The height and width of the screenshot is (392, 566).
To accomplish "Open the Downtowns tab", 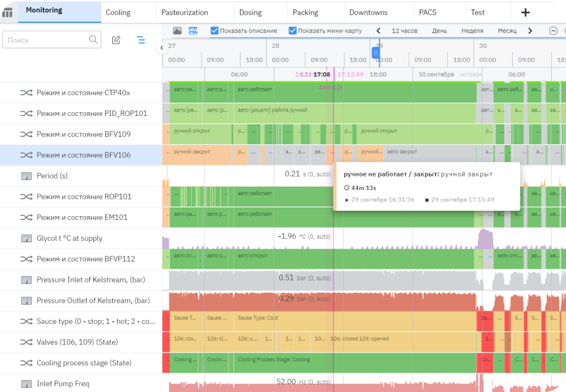I will coord(368,13).
